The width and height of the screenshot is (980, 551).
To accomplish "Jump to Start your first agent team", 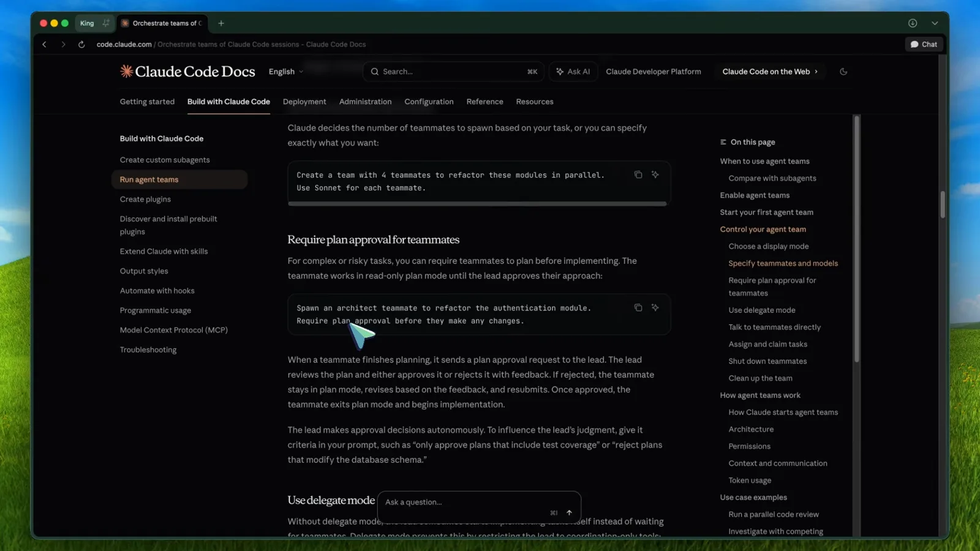I will click(767, 212).
